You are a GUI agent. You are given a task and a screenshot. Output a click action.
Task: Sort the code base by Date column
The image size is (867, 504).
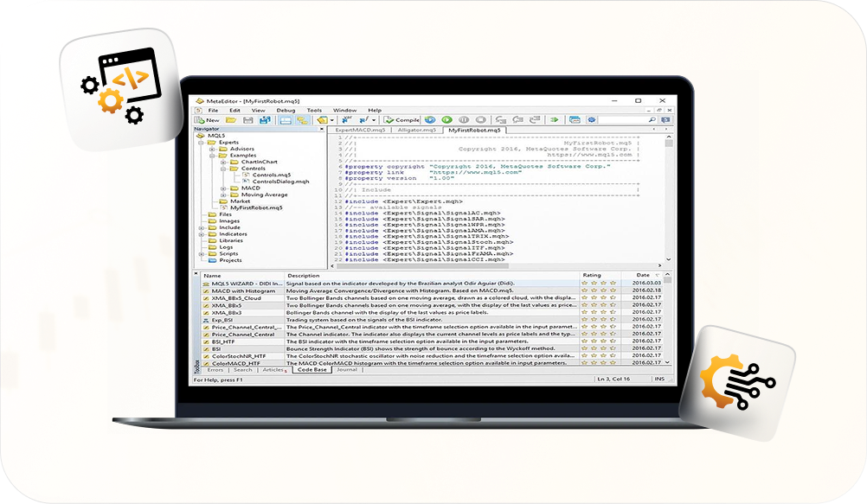coord(641,276)
